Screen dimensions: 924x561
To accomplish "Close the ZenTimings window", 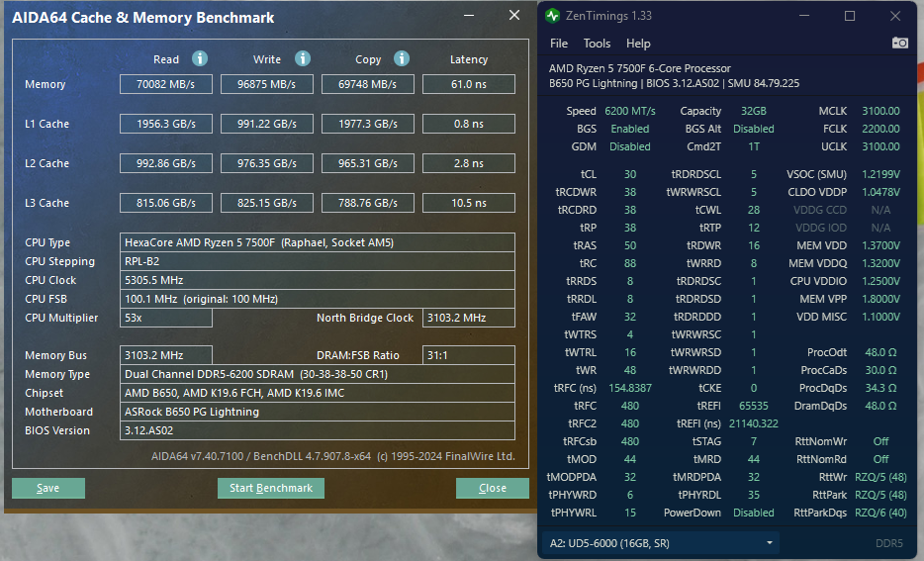I will click(895, 16).
